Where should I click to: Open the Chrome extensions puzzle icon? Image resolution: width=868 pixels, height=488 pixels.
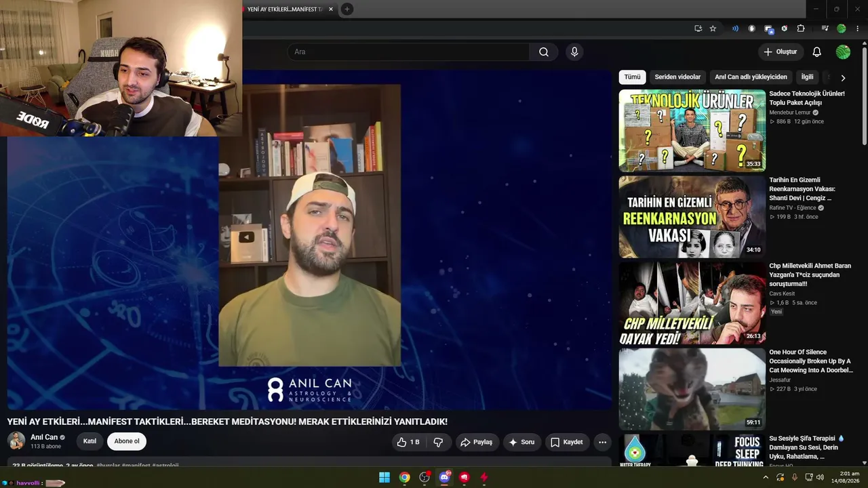(801, 28)
